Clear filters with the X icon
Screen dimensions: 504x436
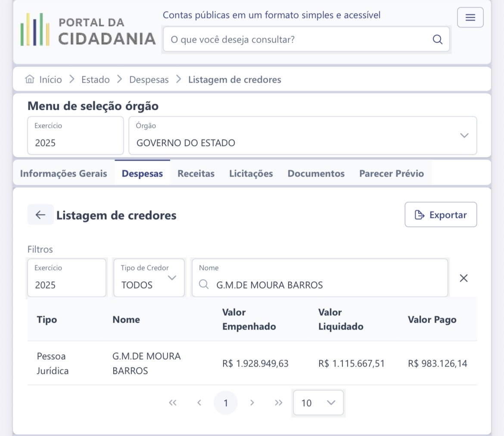point(464,278)
